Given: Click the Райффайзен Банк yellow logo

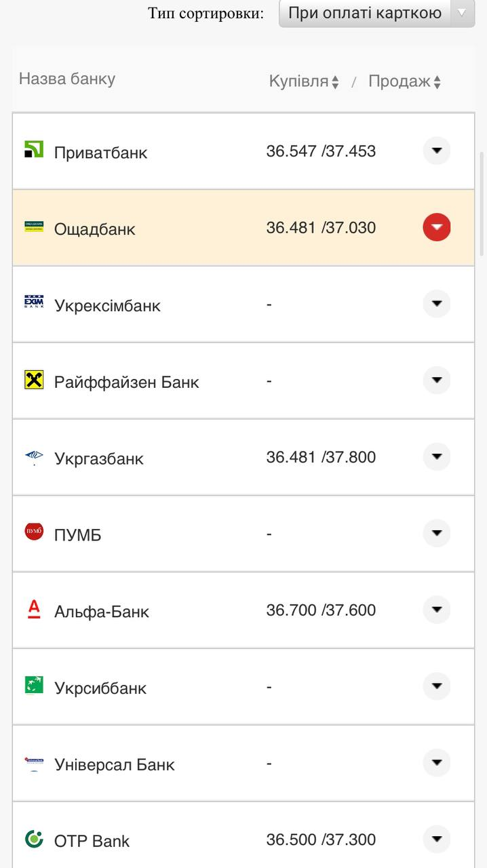Looking at the screenshot, I should click(34, 380).
